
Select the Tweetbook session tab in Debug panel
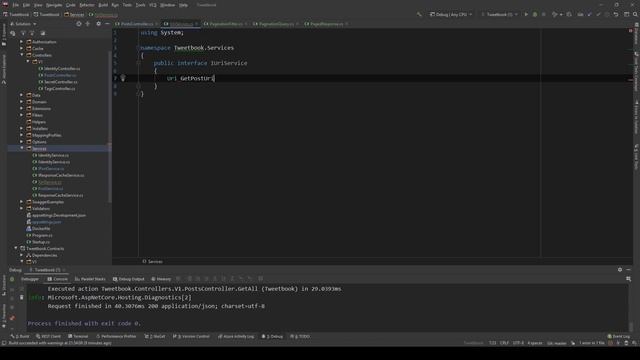point(46,270)
